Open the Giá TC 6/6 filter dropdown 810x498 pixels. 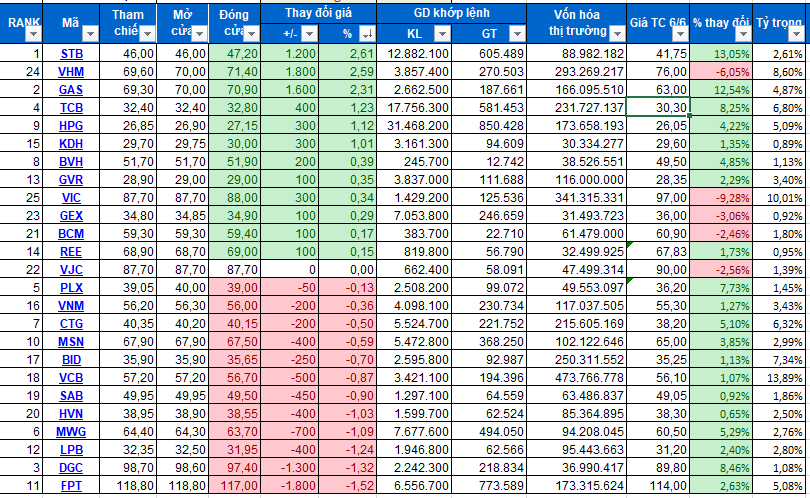[x=680, y=34]
